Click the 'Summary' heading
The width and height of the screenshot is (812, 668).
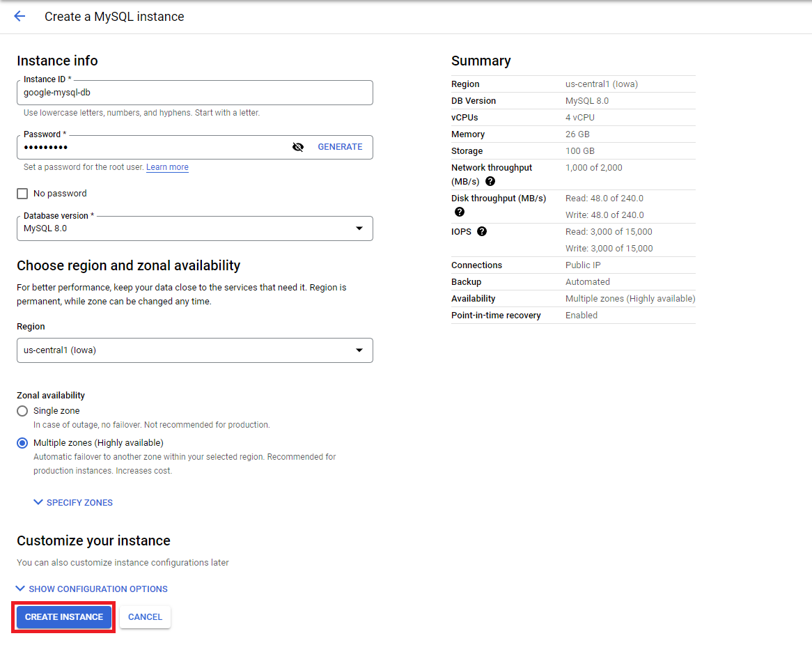[x=481, y=61]
